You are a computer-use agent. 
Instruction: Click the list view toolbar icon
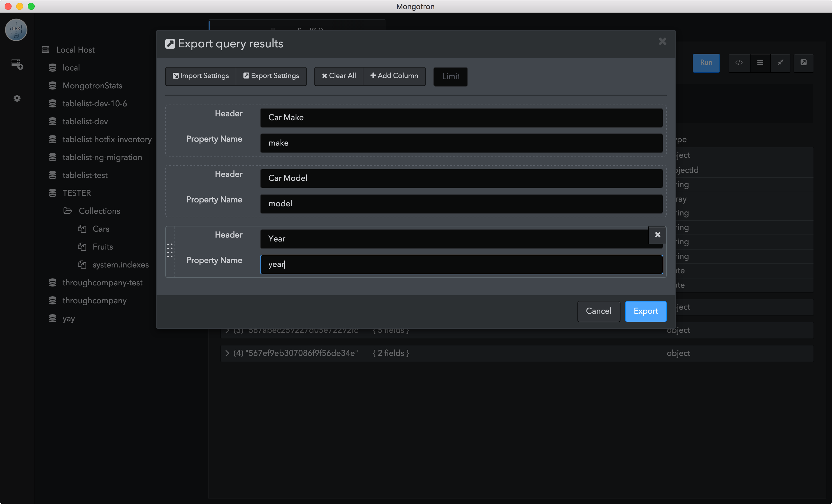coord(760,62)
